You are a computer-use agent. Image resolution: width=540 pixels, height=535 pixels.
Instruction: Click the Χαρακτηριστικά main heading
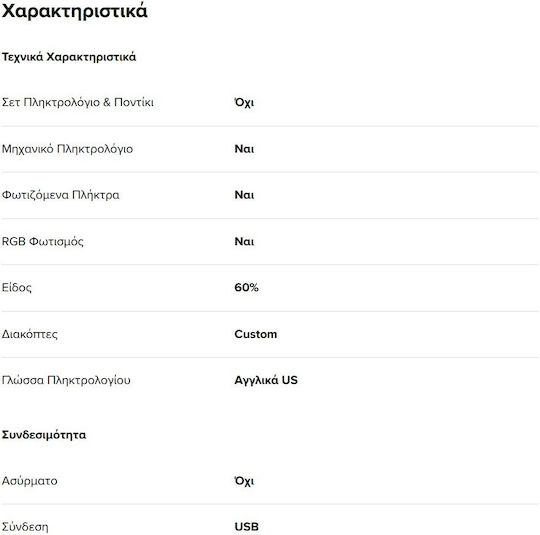pyautogui.click(x=75, y=11)
